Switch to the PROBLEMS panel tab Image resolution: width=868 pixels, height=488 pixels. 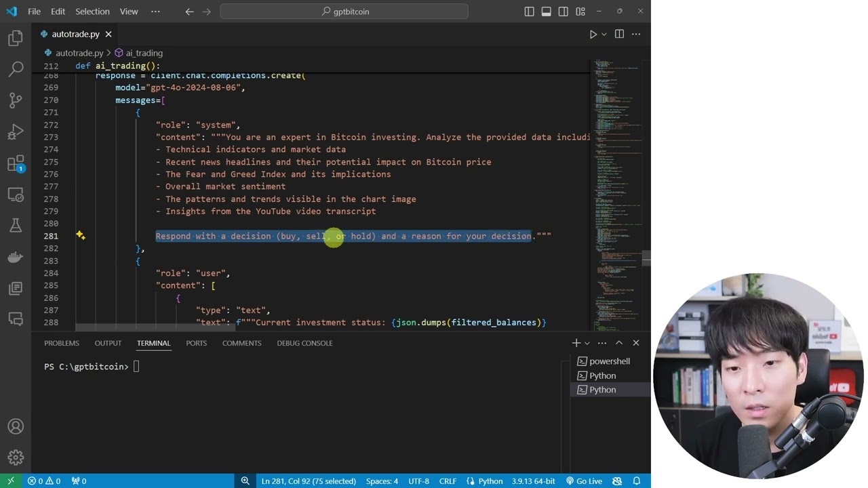pos(62,343)
